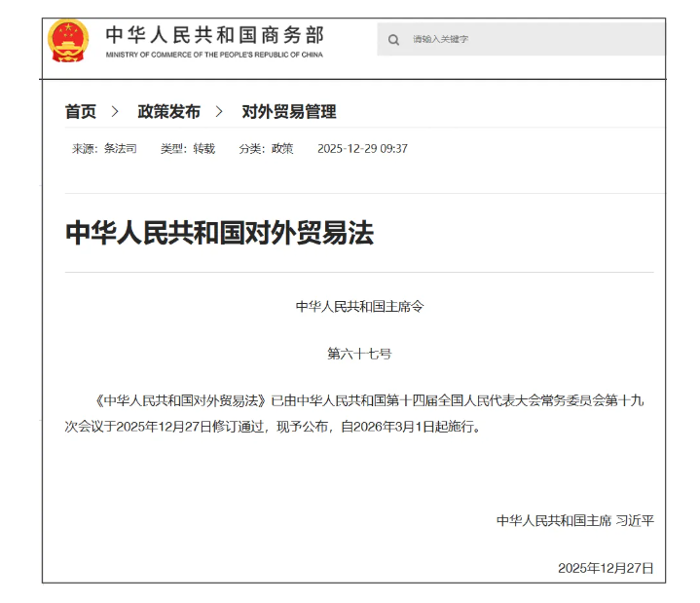
Task: Click the chevron after 政策发布
Action: click(x=220, y=112)
